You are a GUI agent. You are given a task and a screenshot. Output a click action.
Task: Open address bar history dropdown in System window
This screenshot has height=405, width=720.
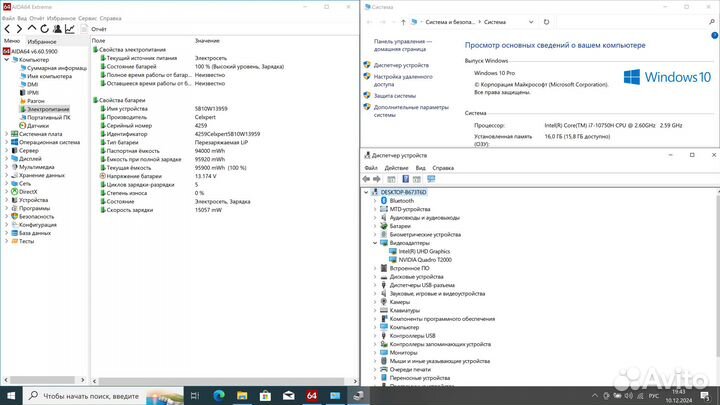pos(531,22)
